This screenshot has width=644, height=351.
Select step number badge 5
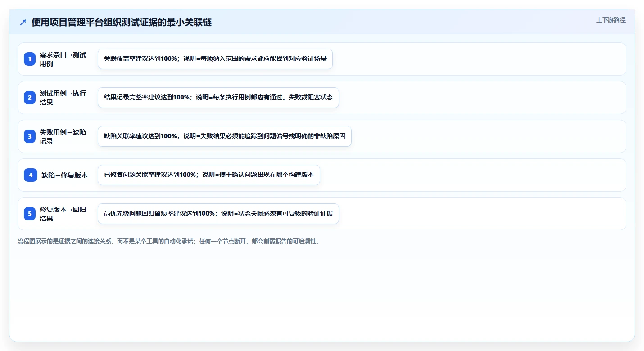[30, 214]
